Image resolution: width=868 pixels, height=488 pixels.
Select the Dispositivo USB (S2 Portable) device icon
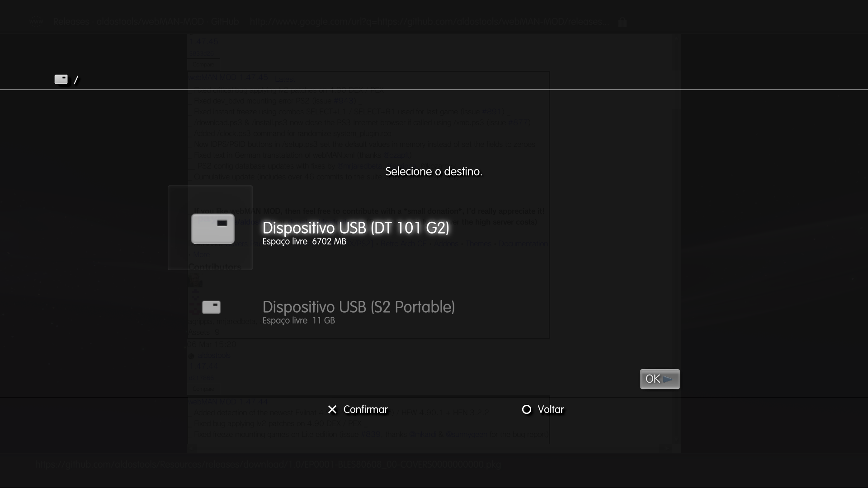pos(212,307)
